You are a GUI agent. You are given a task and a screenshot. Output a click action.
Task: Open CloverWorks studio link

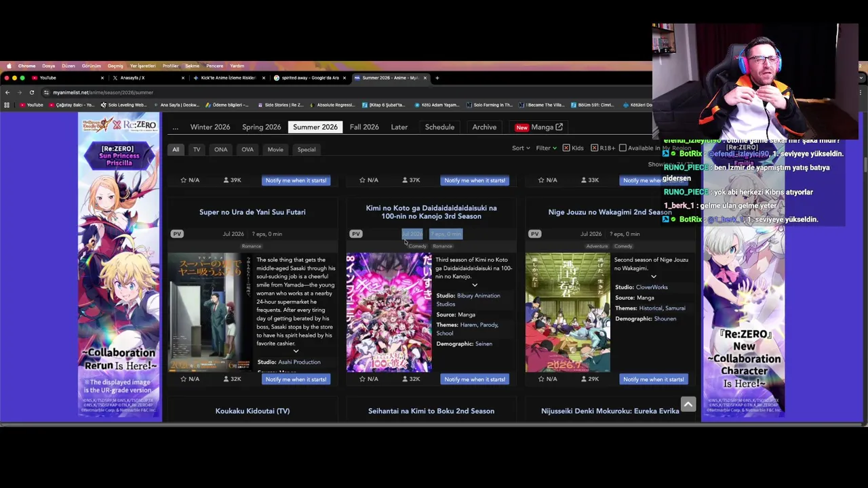pyautogui.click(x=652, y=287)
